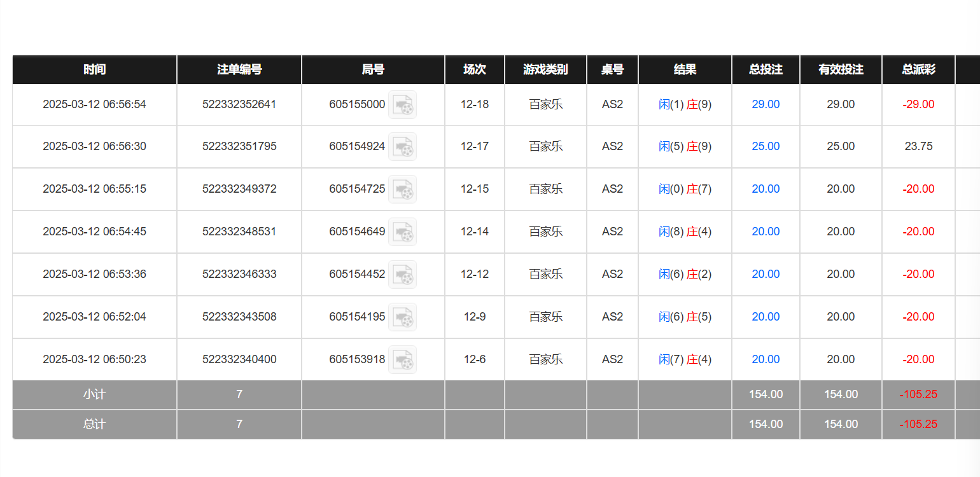The image size is (980, 477).
Task: Click blue 20.00 bet for session 12-15
Action: 766,189
